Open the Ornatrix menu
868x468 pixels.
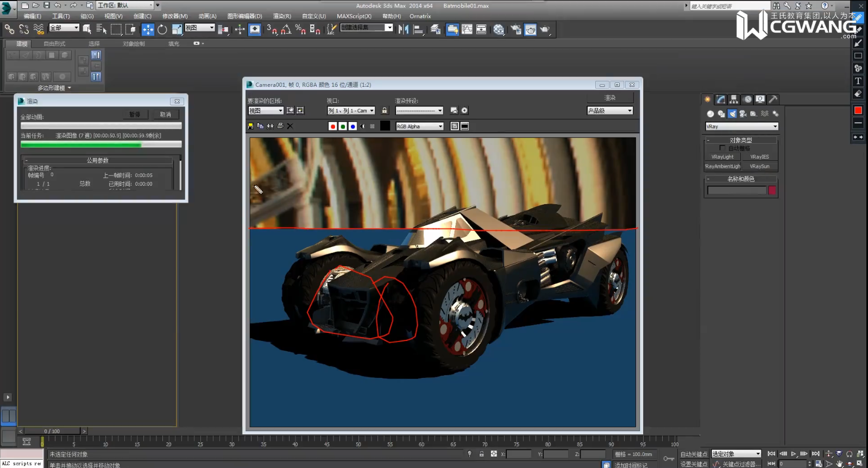pyautogui.click(x=420, y=16)
